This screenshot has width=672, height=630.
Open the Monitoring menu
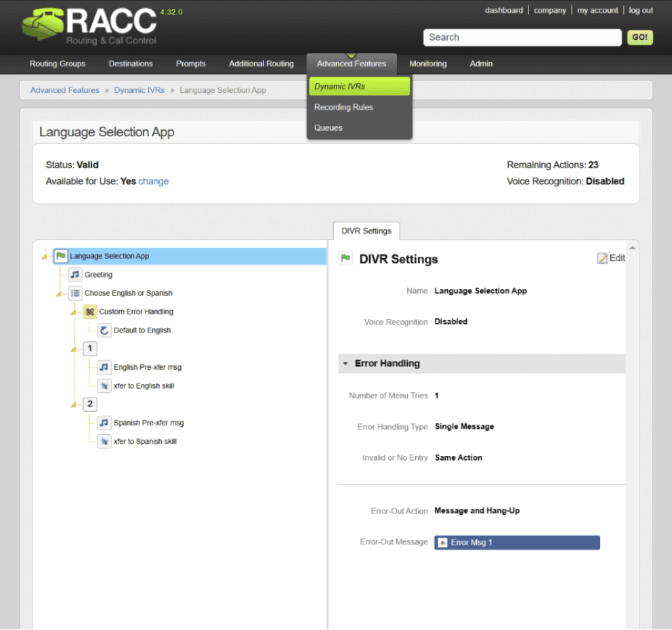pos(427,64)
